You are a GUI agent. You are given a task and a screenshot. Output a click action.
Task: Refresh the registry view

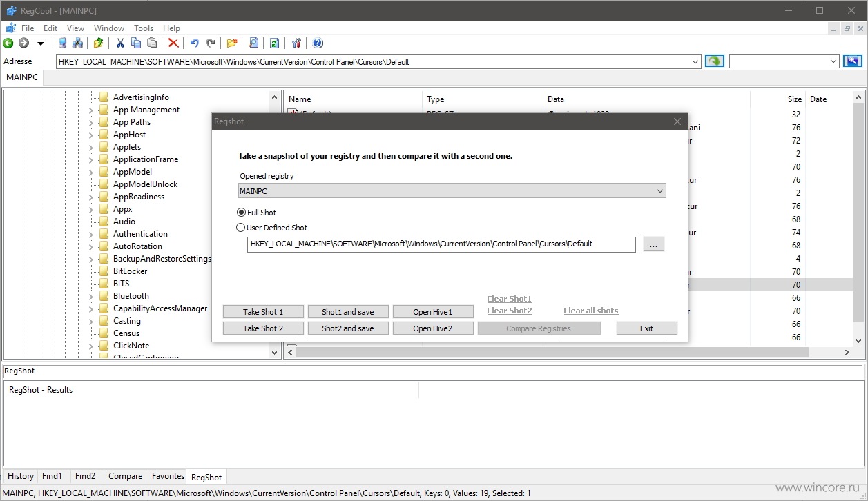(275, 43)
